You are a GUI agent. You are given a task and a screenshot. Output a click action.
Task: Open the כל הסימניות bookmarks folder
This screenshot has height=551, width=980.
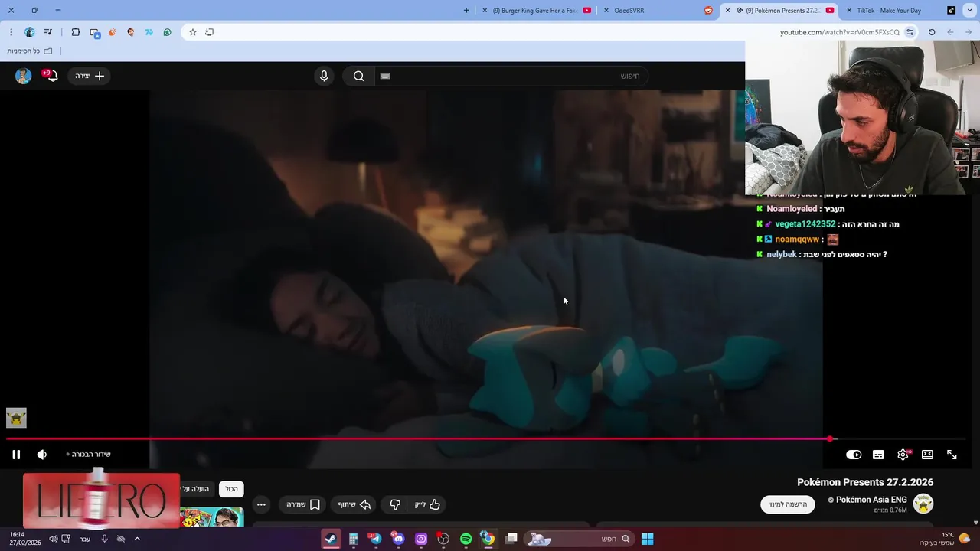pyautogui.click(x=30, y=51)
